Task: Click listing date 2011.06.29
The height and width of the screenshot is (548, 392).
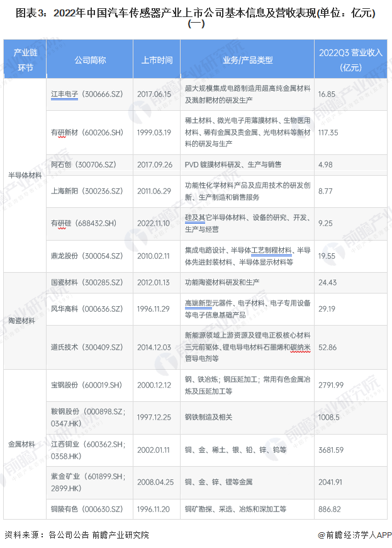Action: coord(154,191)
